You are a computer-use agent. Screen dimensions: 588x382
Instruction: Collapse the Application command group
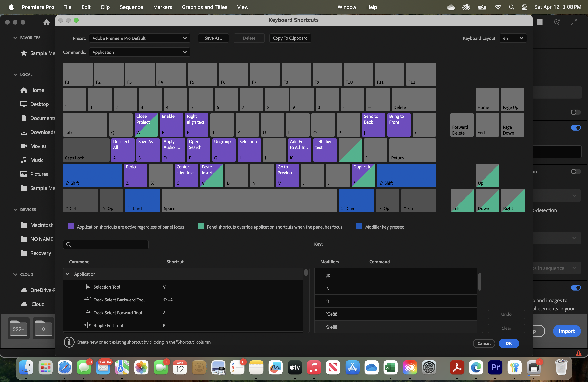coord(67,274)
